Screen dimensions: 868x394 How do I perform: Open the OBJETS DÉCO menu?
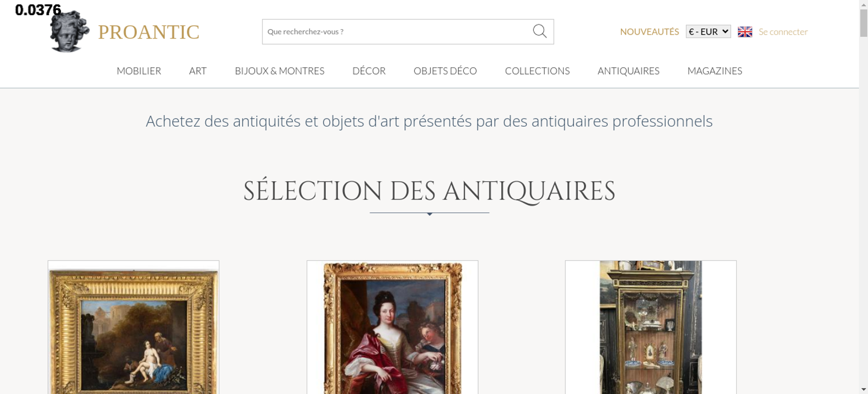[445, 71]
